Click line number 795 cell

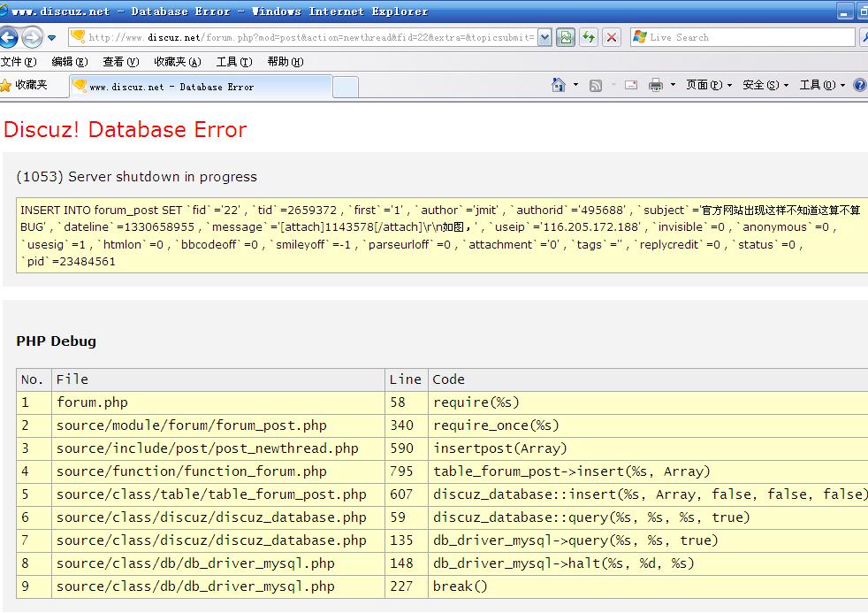407,471
